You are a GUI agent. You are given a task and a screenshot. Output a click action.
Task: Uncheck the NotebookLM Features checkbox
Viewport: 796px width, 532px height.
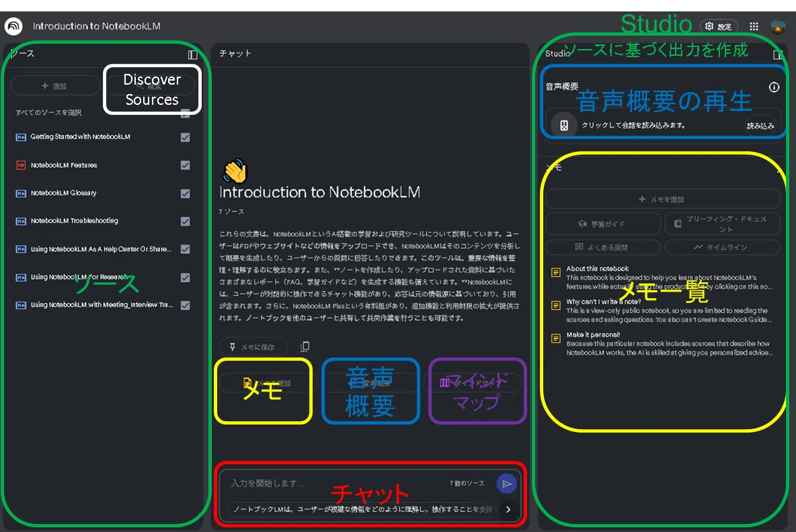coord(186,165)
